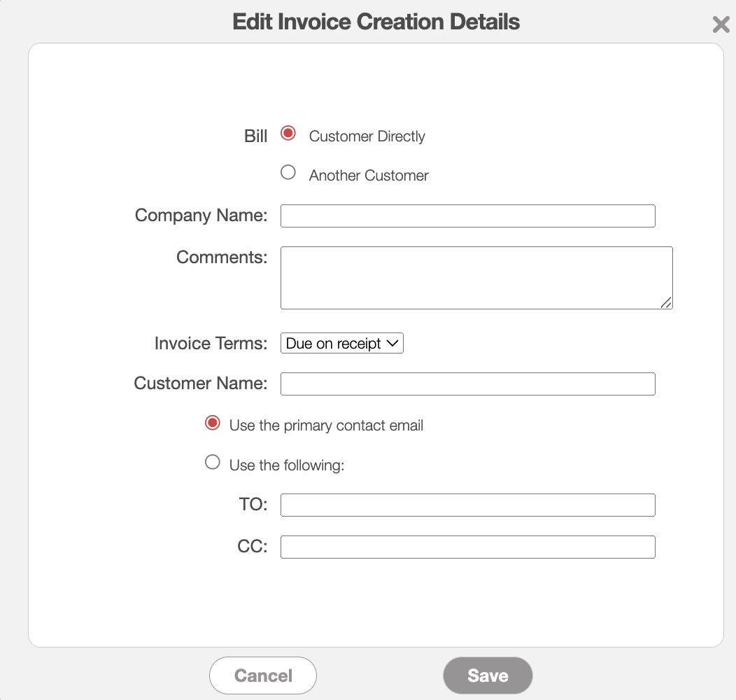
Task: Click the Edit Invoice Creation Details title
Action: coord(376,22)
